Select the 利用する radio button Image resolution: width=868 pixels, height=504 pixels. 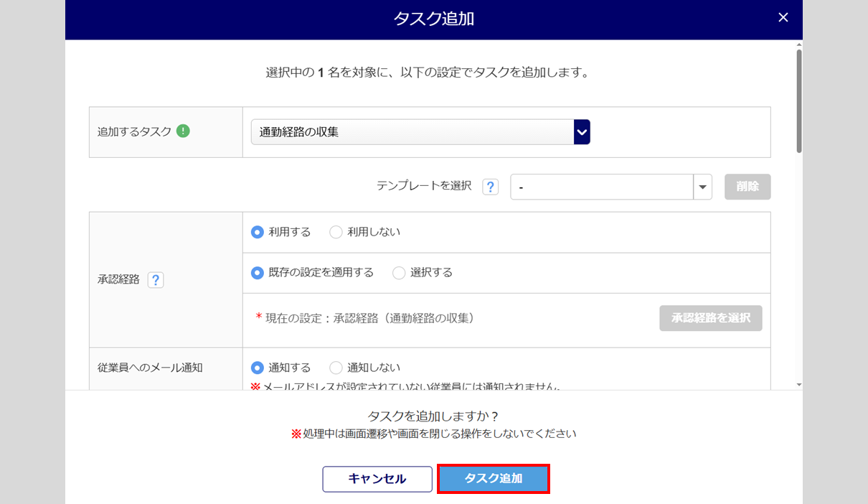(258, 232)
